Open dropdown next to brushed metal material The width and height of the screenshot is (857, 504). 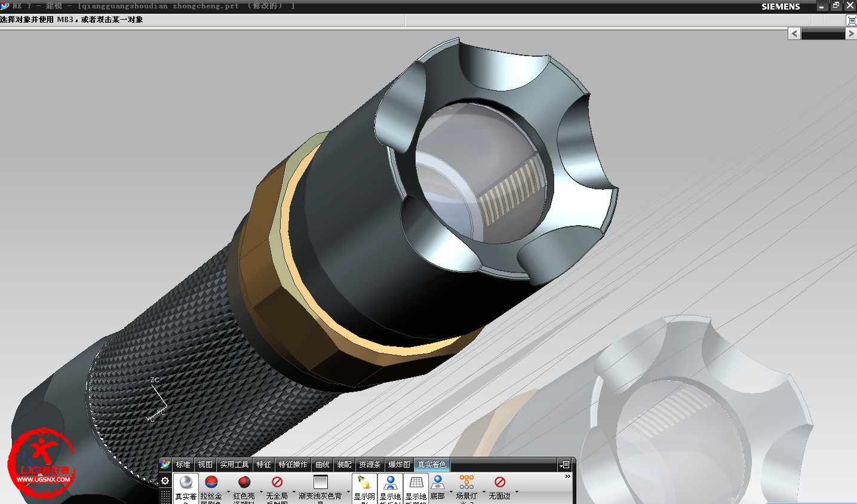pos(228,492)
